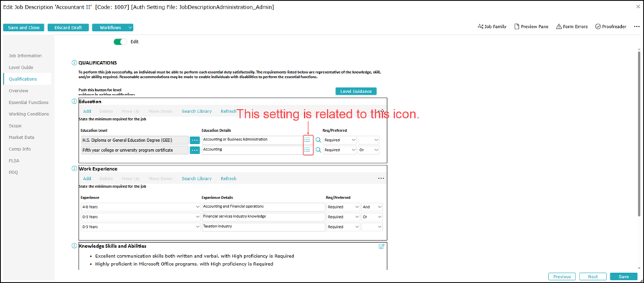Viewport: 644px width, 283px height.
Task: Open empty connector dropdown in H.S. Diploma row
Action: [x=369, y=140]
